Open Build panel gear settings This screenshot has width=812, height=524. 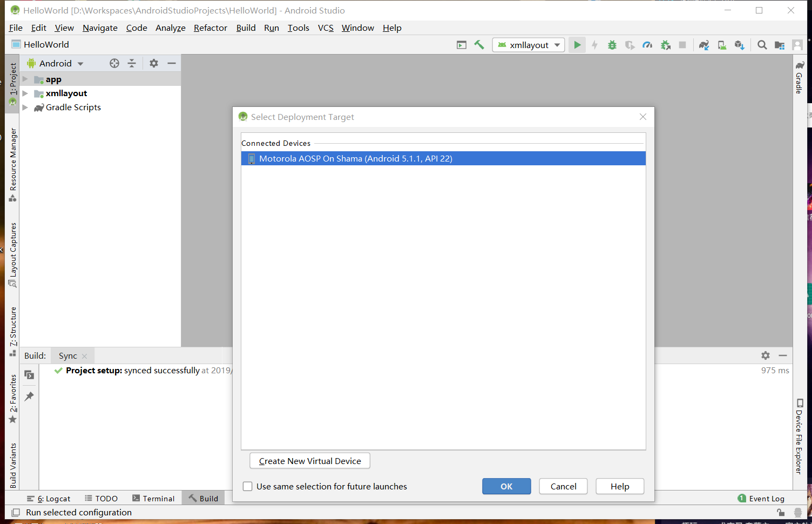(766, 355)
